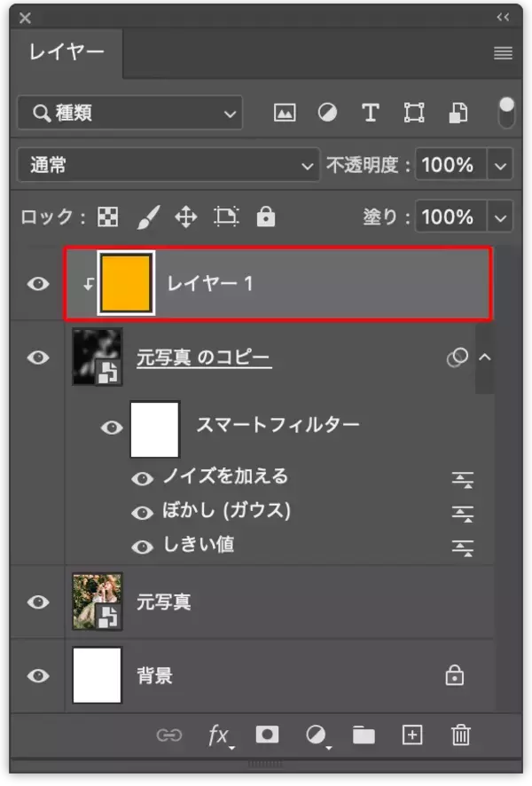The height and width of the screenshot is (786, 532).
Task: Select the 元写真 layer name
Action: (163, 601)
